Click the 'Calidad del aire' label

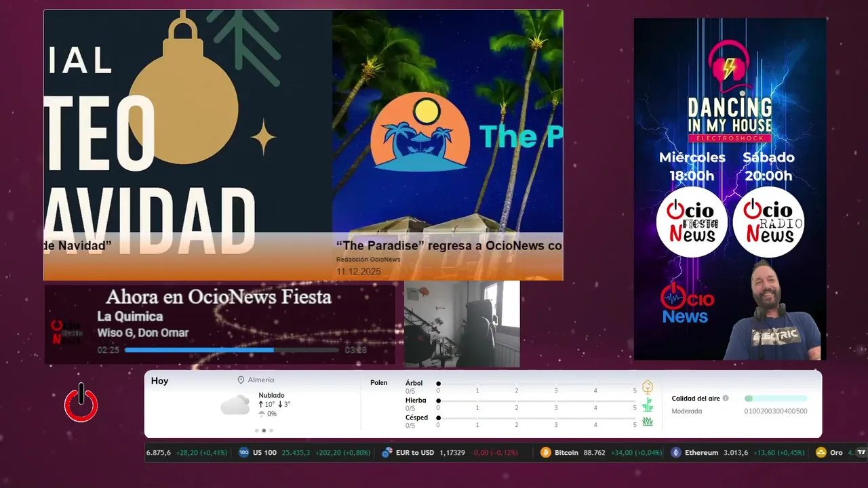696,399
